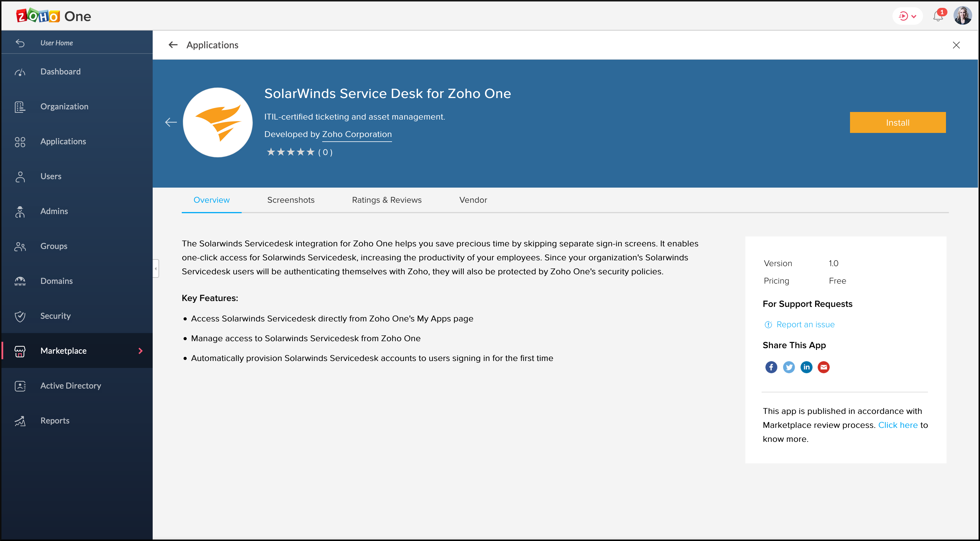Share this app by email icon

click(824, 367)
